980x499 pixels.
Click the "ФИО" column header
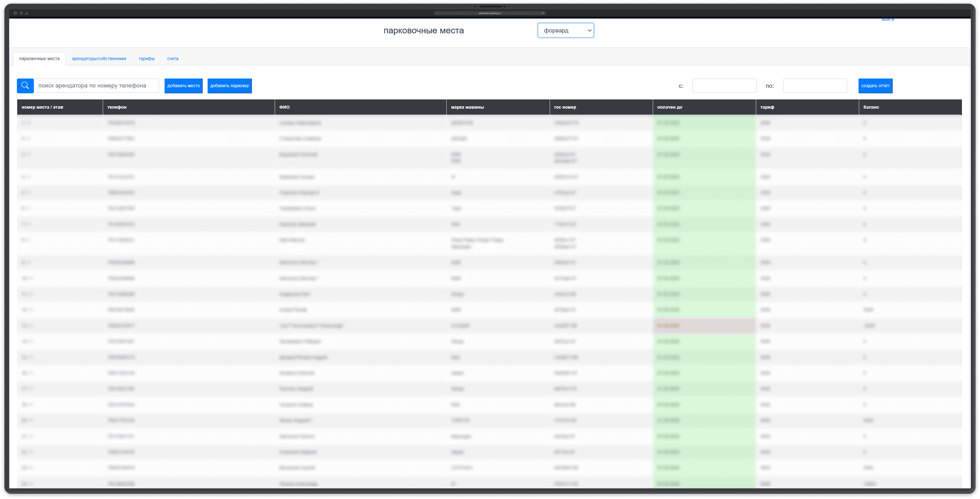(x=360, y=107)
